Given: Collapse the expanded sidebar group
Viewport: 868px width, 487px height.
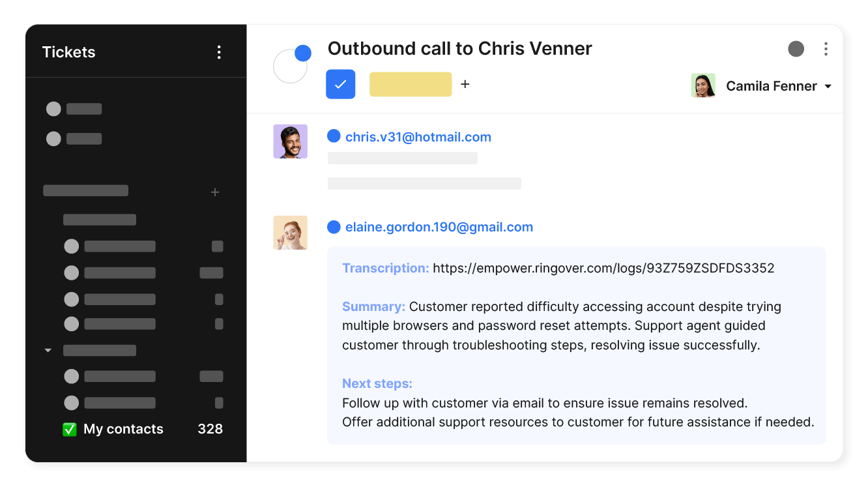Looking at the screenshot, I should 48,350.
